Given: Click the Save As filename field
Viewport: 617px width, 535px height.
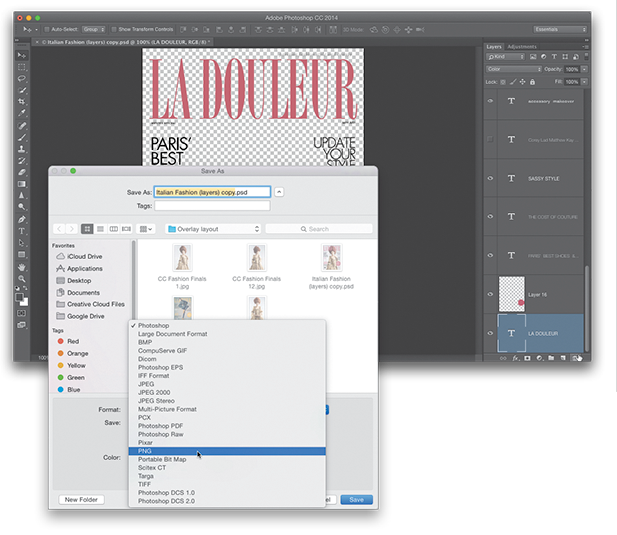Looking at the screenshot, I should click(x=212, y=192).
